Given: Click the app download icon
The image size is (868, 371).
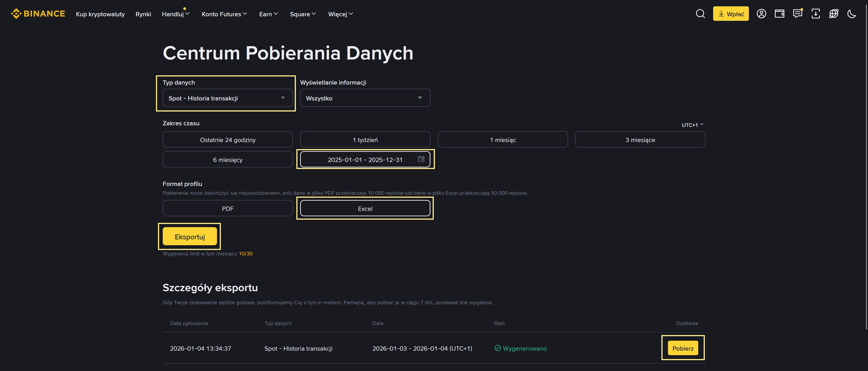Looking at the screenshot, I should tap(816, 14).
